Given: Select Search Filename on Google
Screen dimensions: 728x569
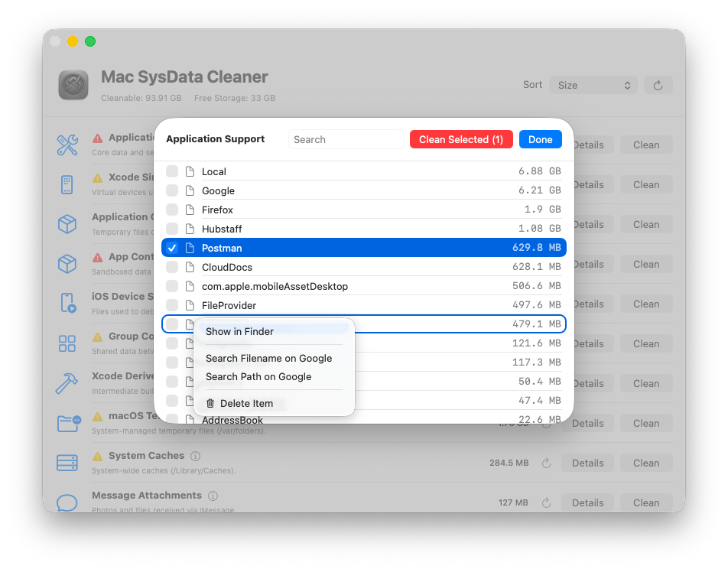Looking at the screenshot, I should pyautogui.click(x=274, y=358).
